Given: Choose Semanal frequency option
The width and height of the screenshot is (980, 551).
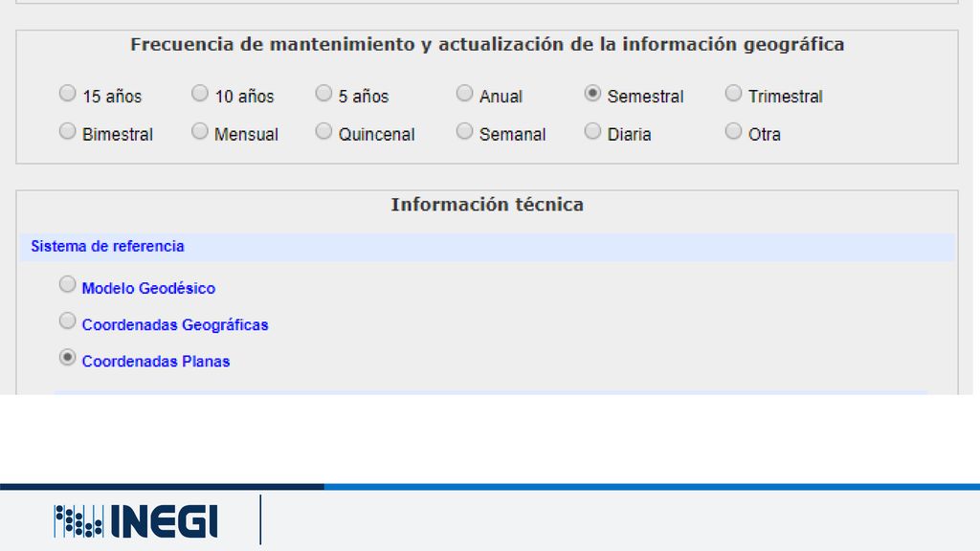Looking at the screenshot, I should point(464,131).
